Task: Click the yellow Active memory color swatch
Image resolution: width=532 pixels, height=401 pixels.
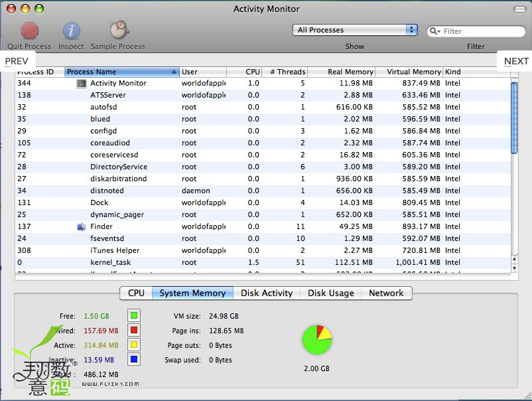Action: 134,345
